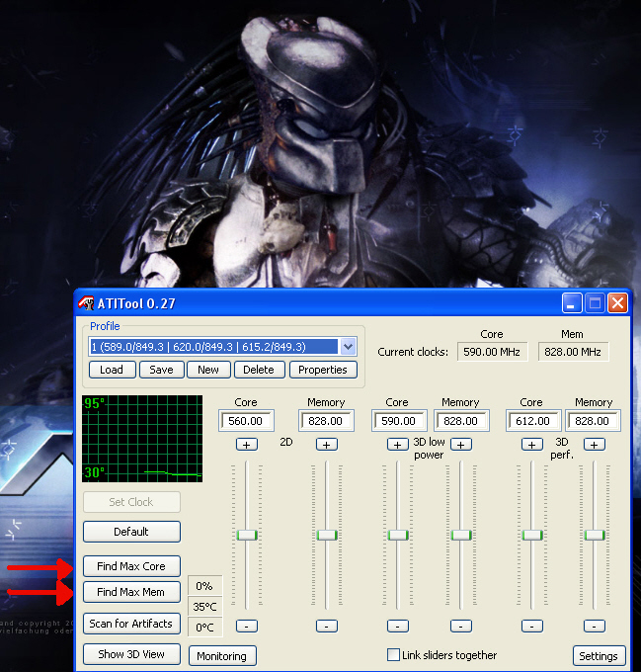
Task: Click the 2D Memory value field
Action: click(326, 421)
